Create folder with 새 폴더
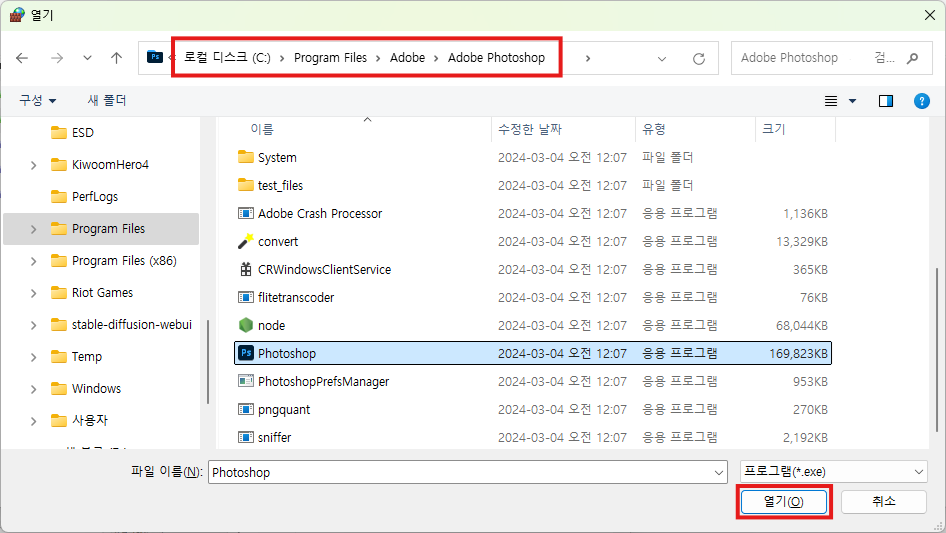Image resolution: width=946 pixels, height=533 pixels. 107,100
